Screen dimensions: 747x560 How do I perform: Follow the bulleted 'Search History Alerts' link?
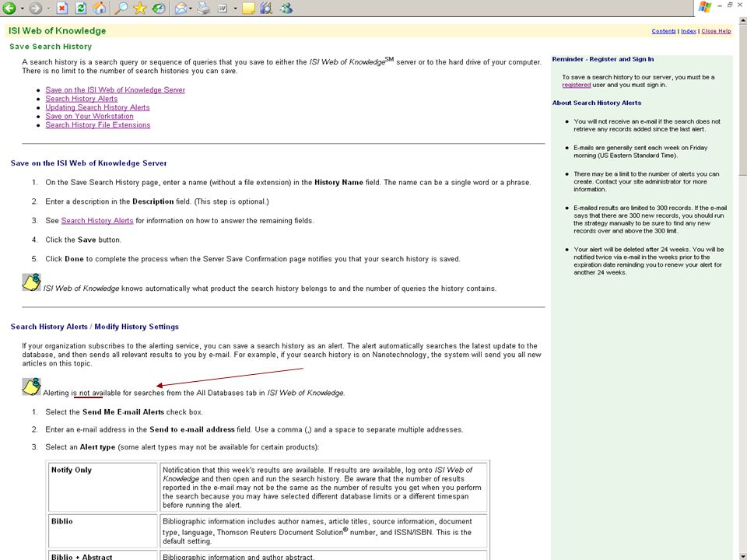(x=82, y=99)
